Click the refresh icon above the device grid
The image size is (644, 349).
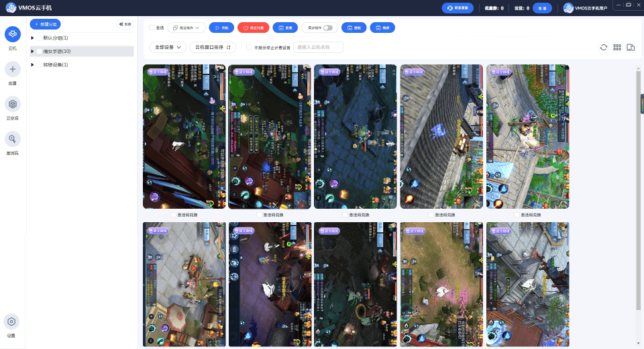[603, 47]
